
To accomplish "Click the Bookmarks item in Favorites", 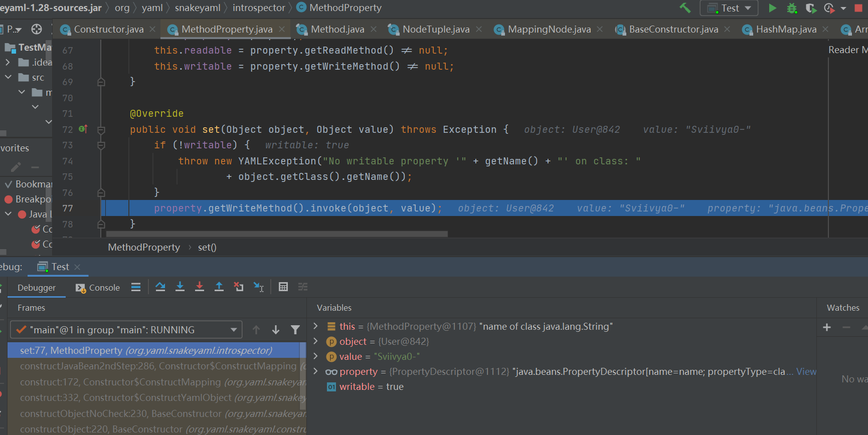I will click(x=28, y=184).
